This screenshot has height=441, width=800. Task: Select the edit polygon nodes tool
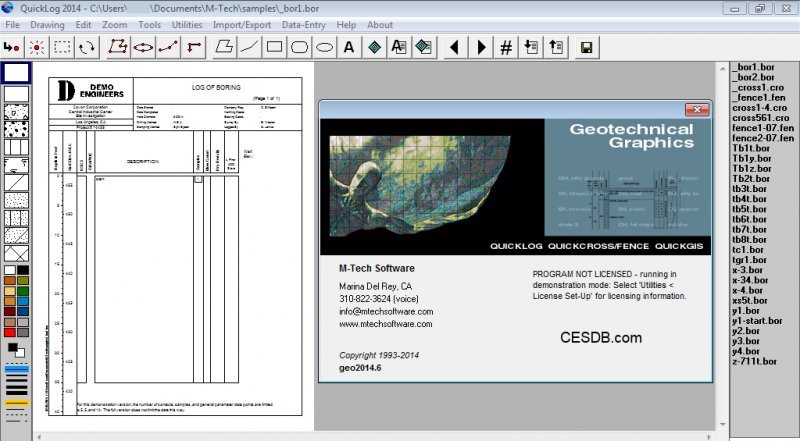coord(118,47)
